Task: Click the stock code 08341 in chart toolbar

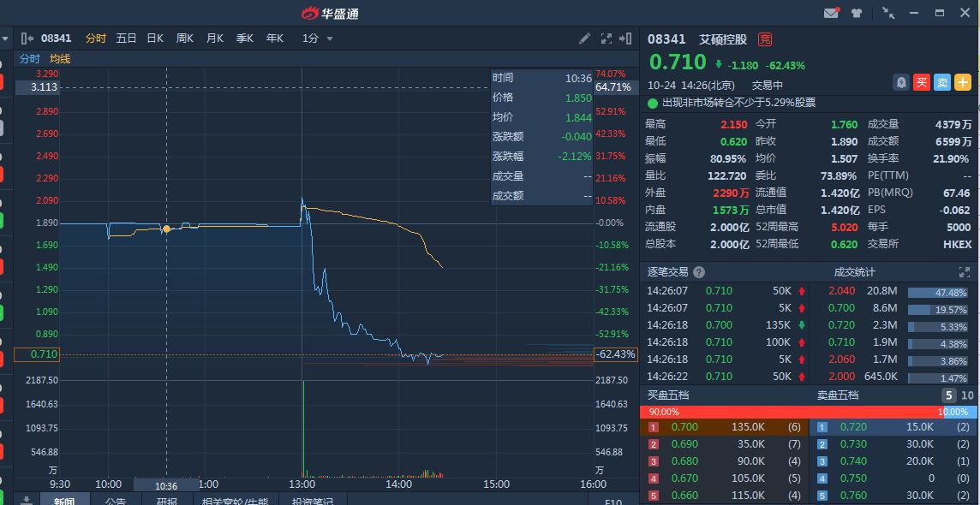Action: 57,38
